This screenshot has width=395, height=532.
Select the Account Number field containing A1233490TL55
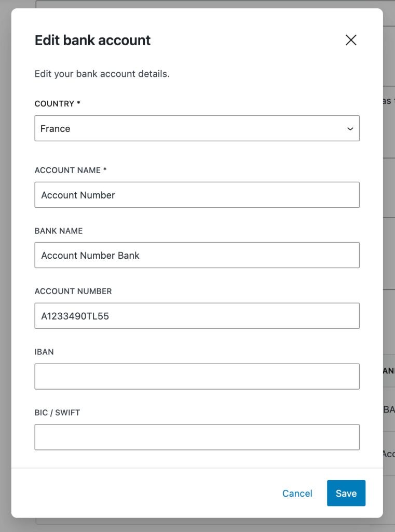click(197, 316)
